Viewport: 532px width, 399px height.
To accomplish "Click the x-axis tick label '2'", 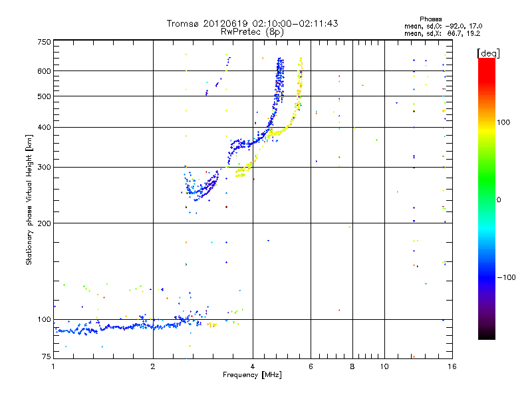I will (x=153, y=366).
